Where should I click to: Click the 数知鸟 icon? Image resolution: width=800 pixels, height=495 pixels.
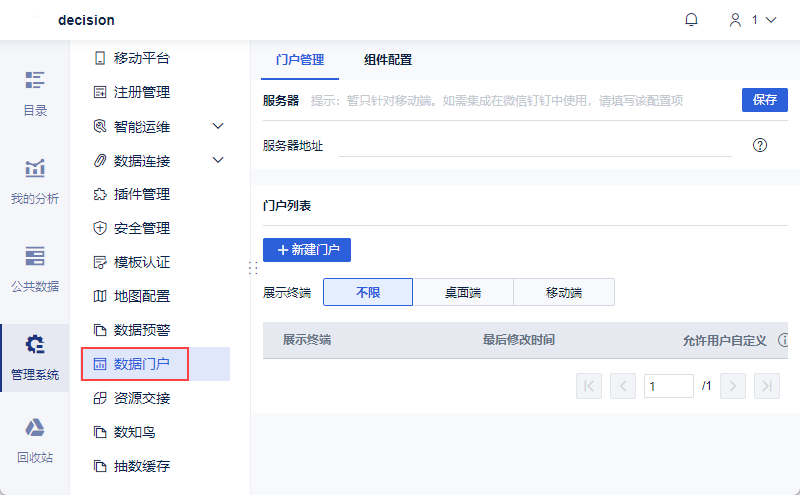tap(100, 432)
